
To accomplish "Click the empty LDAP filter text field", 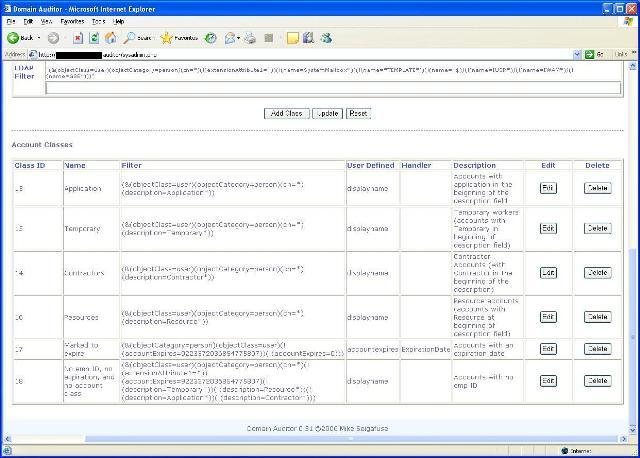I will click(x=332, y=88).
